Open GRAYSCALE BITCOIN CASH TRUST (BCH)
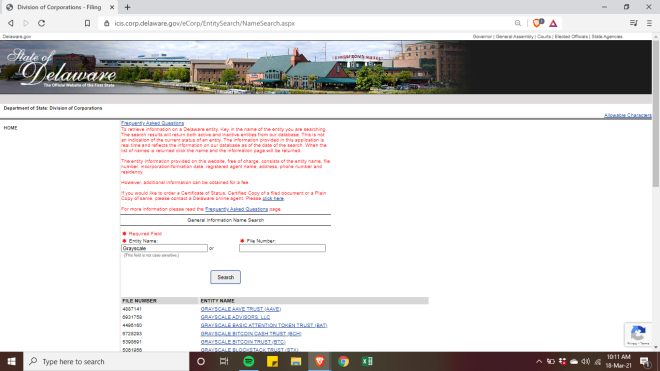Screen dimensions: 660x371 point(251,334)
